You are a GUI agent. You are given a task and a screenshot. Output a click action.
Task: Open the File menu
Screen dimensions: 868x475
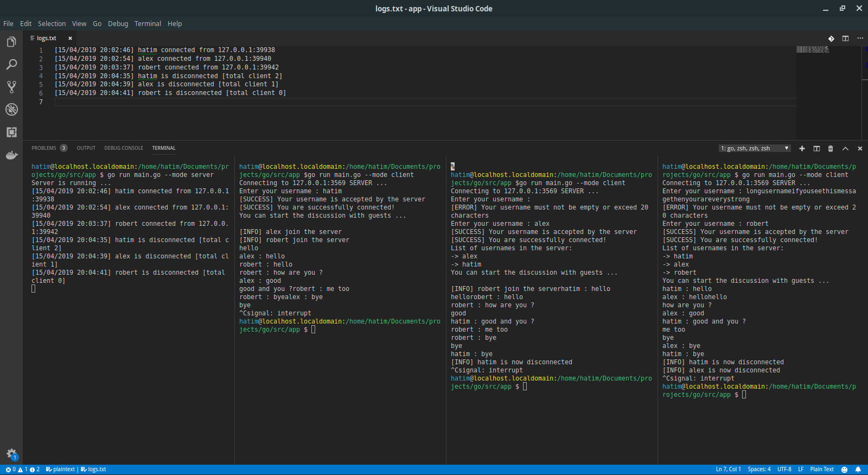[8, 24]
